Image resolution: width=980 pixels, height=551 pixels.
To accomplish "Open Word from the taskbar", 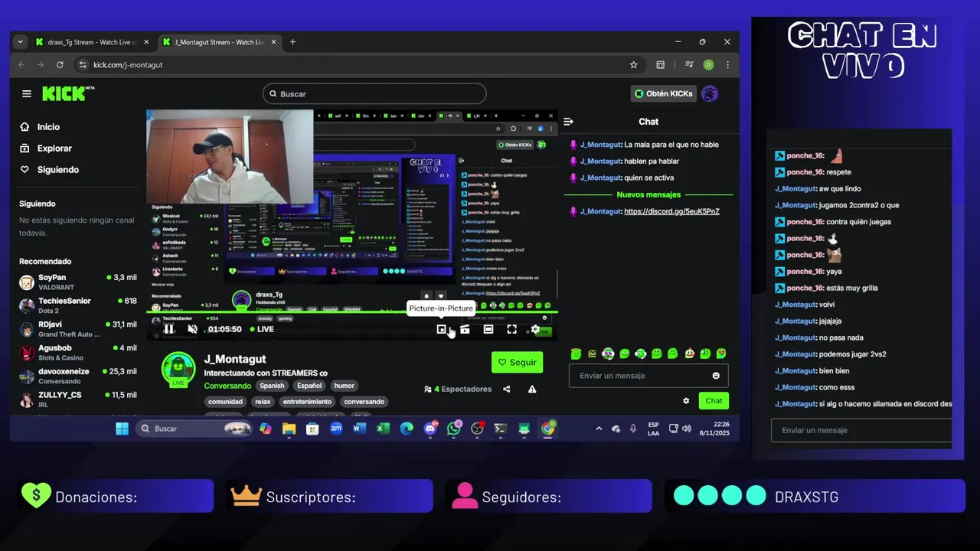I will [x=359, y=429].
